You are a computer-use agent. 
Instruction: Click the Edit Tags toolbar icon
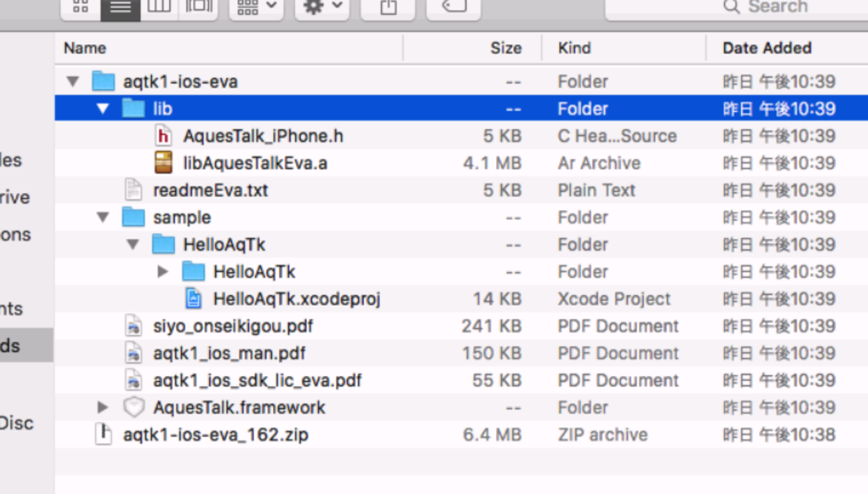click(x=454, y=7)
